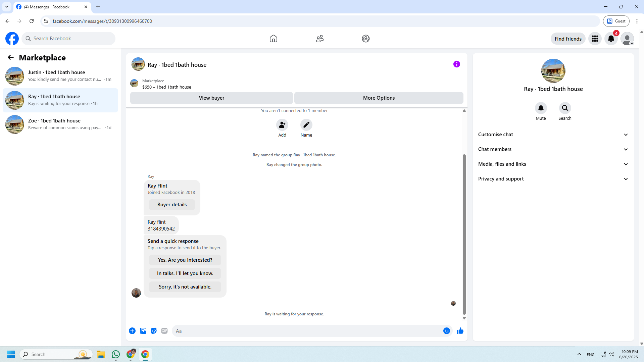Mute this conversation

tap(541, 108)
